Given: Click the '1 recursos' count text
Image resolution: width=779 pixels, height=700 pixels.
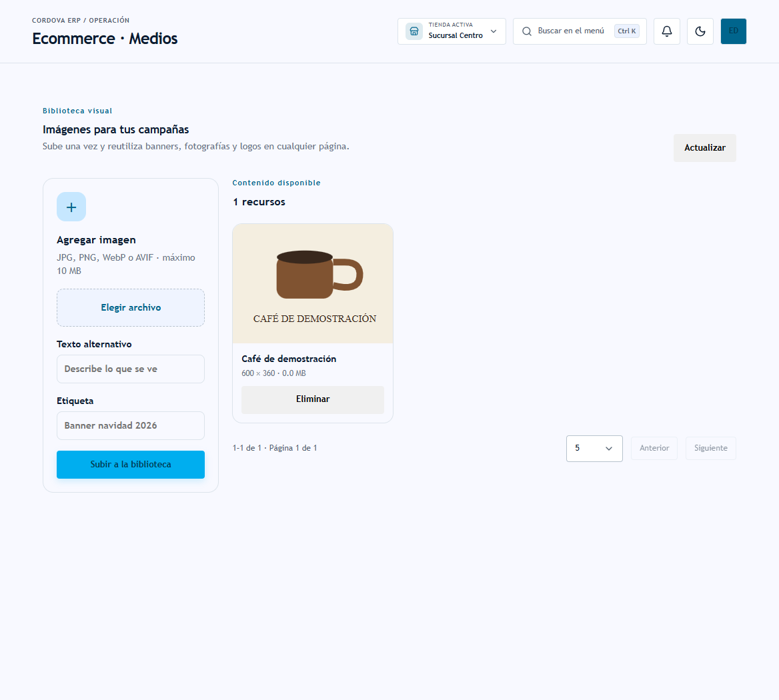Looking at the screenshot, I should click(259, 202).
